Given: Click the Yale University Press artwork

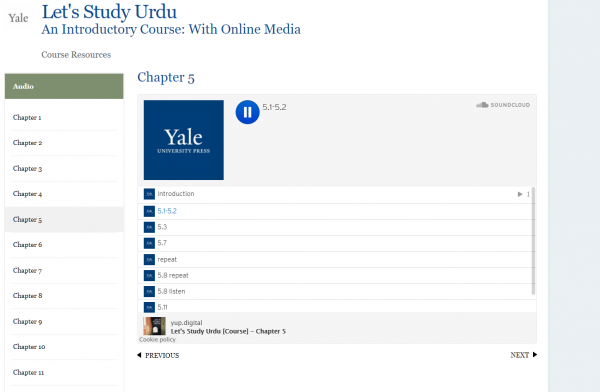Looking at the screenshot, I should 184,140.
